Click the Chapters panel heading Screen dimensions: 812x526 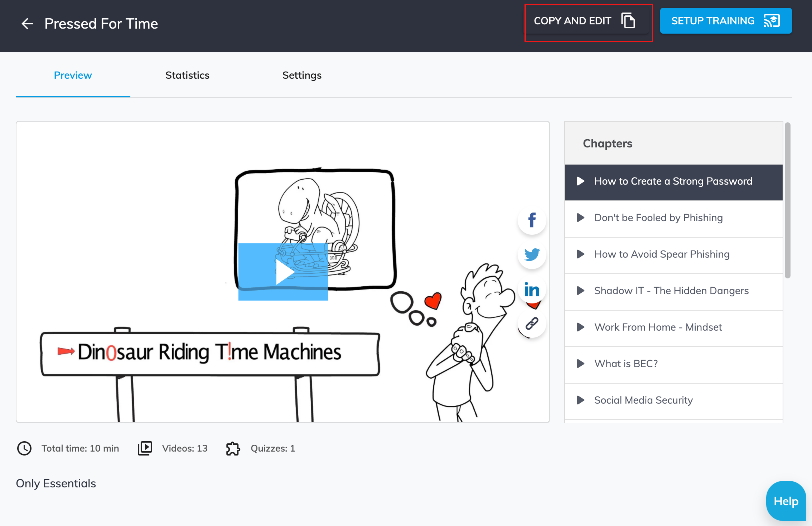[607, 143]
